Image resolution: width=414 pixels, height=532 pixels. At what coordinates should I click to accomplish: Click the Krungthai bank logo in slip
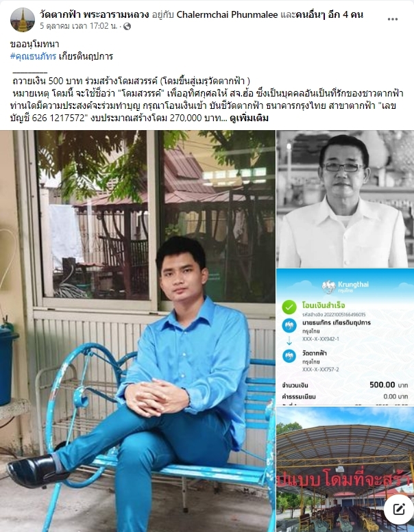345,287
